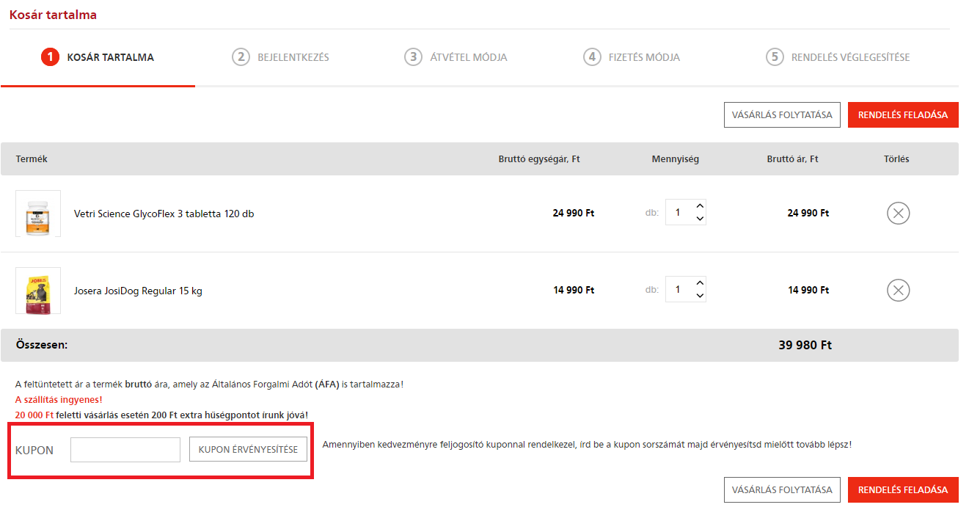Click the Bruttó egységár column header

539,159
